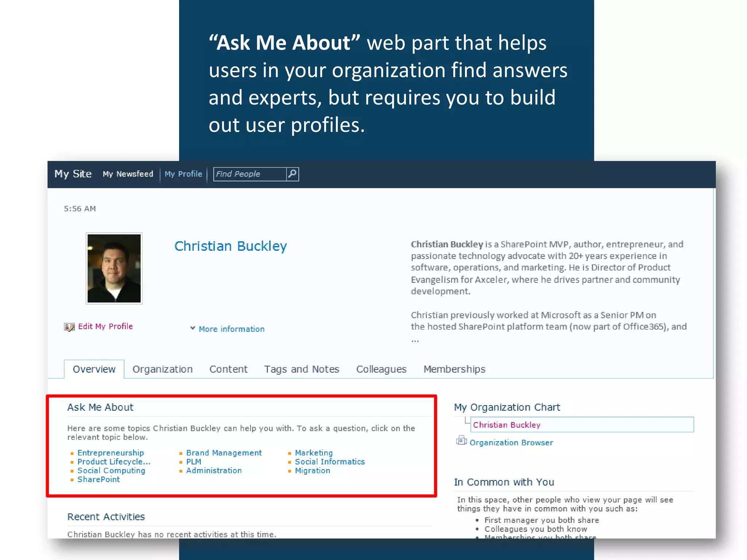The image size is (747, 560).
Task: Open the Brand Management topic
Action: coord(224,453)
